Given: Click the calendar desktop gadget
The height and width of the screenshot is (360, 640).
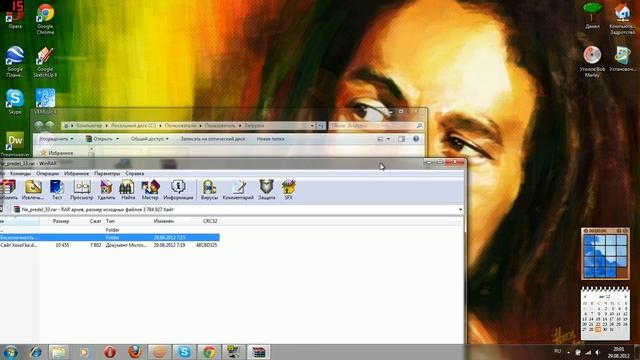Looking at the screenshot, I should coord(605,313).
